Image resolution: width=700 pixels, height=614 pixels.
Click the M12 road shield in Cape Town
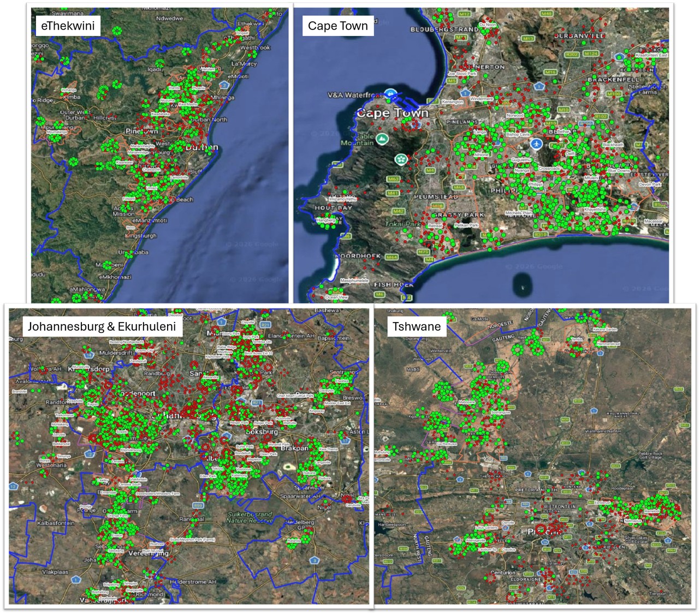pos(464,14)
